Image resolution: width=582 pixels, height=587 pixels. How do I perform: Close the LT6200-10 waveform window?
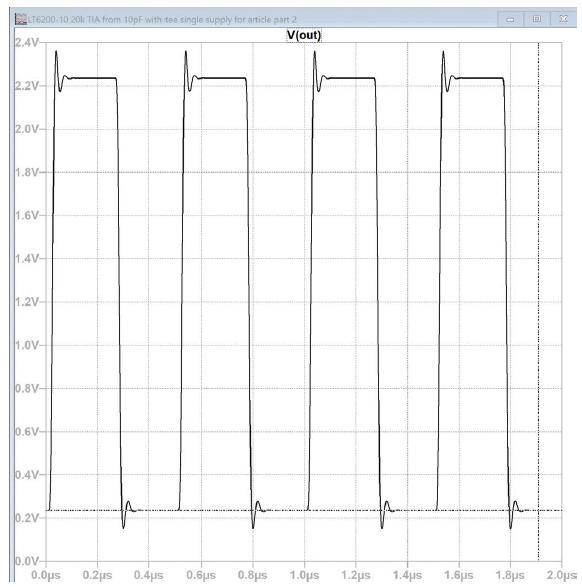pos(563,19)
